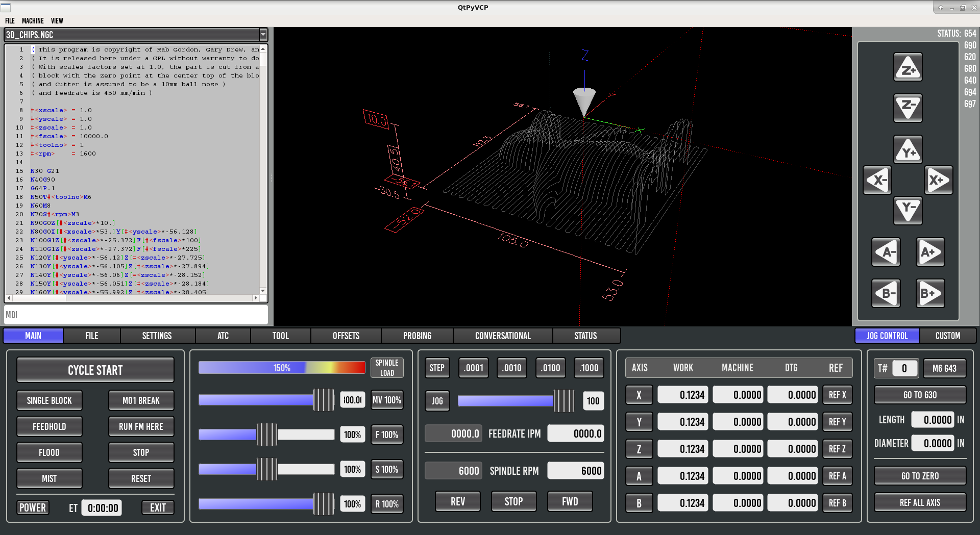
Task: Open the MACHINE menu
Action: (x=33, y=21)
